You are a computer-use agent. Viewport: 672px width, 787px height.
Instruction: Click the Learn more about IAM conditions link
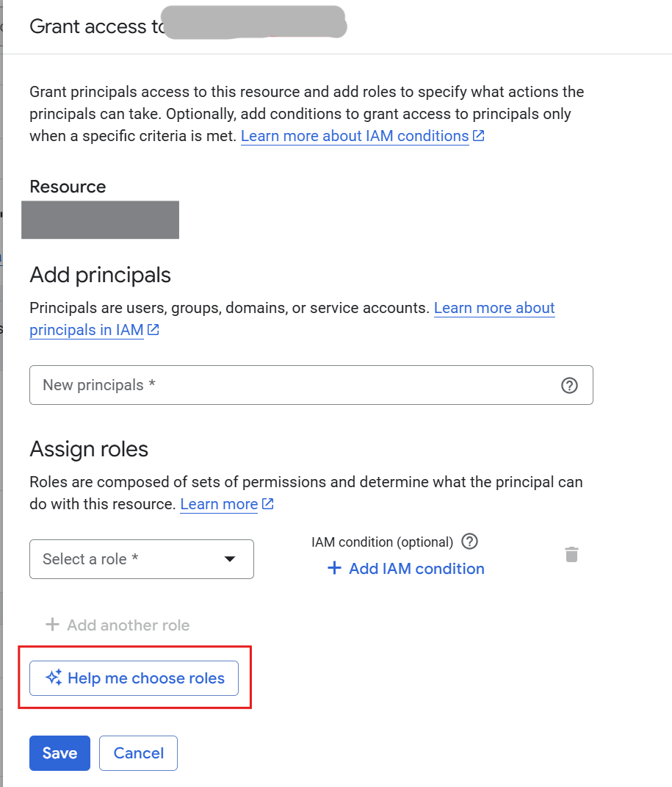[355, 136]
